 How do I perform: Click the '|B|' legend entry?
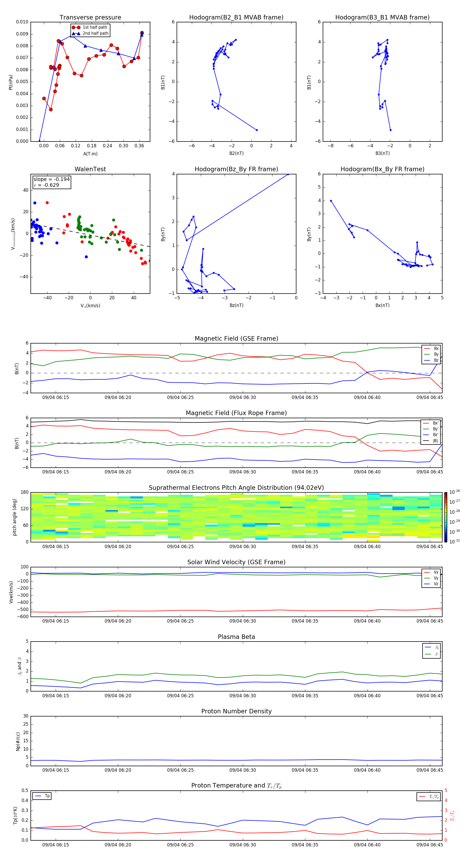(x=431, y=441)
